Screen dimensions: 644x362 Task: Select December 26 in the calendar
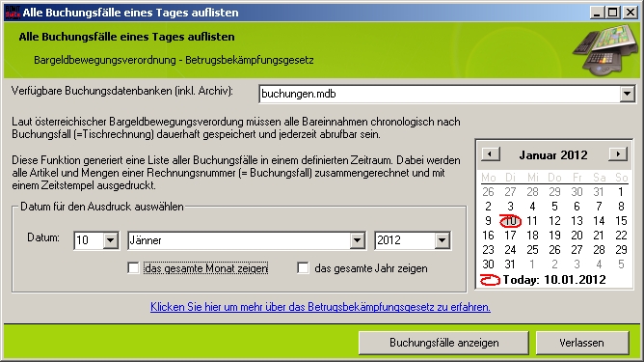coord(488,192)
